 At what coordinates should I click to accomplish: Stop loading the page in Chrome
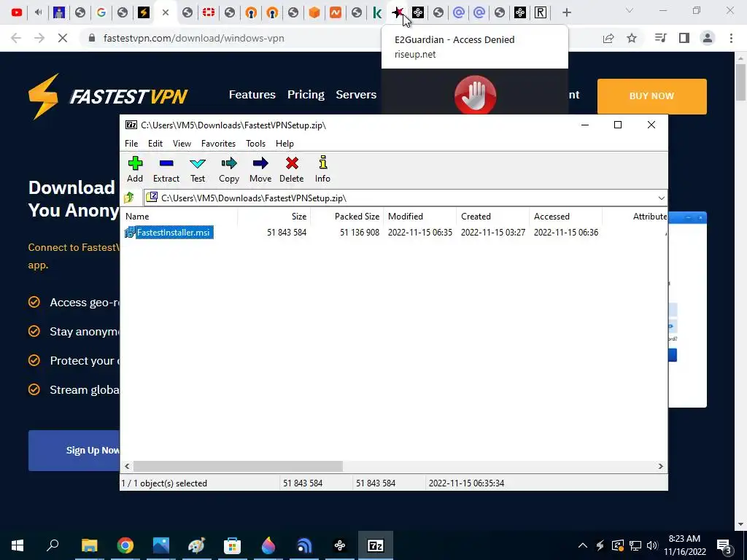63,38
